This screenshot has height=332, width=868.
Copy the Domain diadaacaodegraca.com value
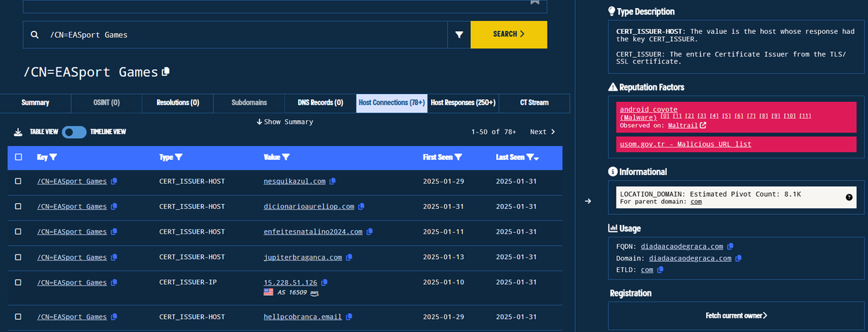point(738,258)
